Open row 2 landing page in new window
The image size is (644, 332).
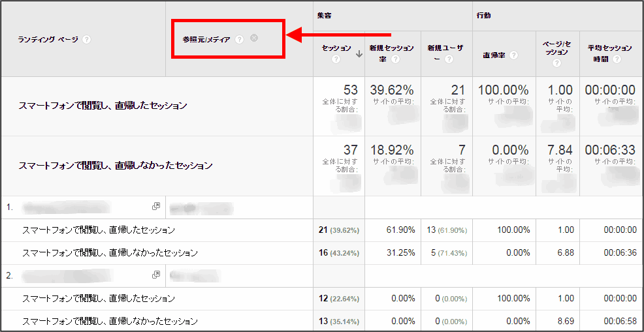[x=156, y=275]
